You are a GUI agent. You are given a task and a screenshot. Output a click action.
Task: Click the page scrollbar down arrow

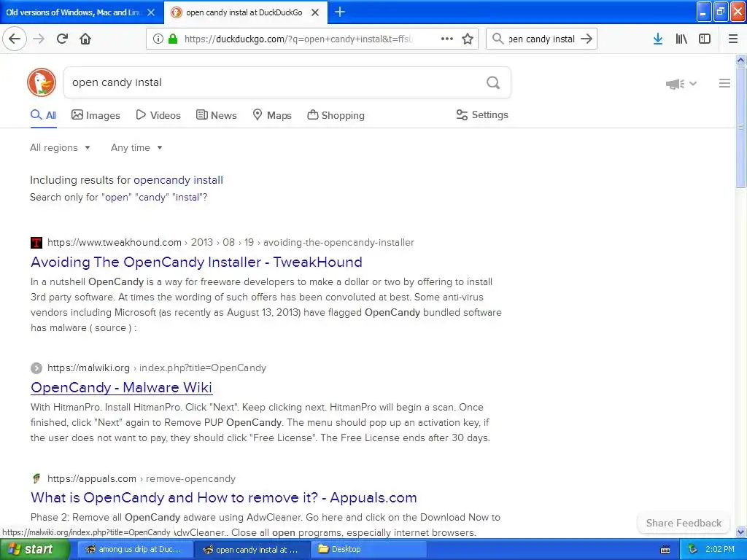pyautogui.click(x=741, y=532)
